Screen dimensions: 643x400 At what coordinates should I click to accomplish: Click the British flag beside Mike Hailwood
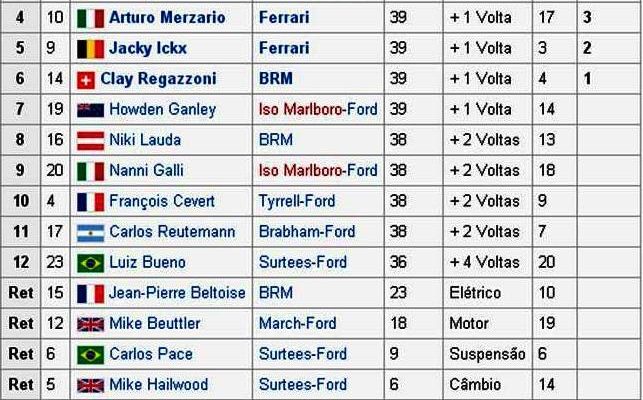[90, 385]
